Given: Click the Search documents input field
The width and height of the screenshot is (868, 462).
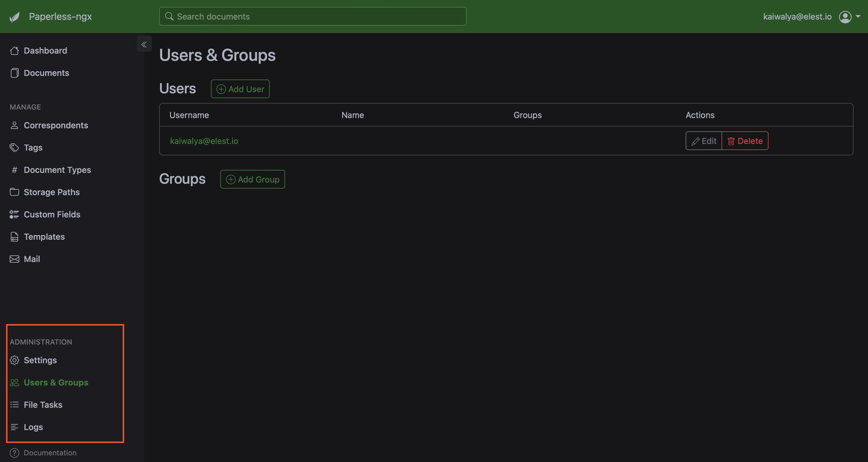Looking at the screenshot, I should point(312,16).
